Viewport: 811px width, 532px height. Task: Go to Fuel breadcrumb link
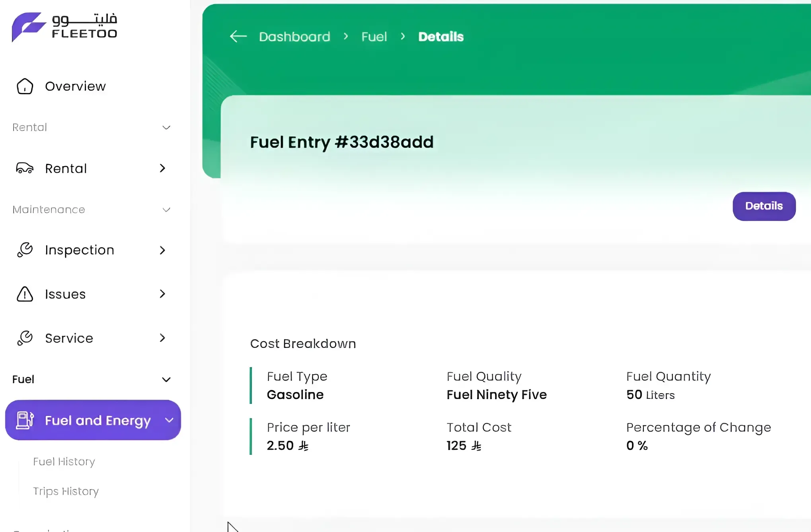click(x=374, y=37)
